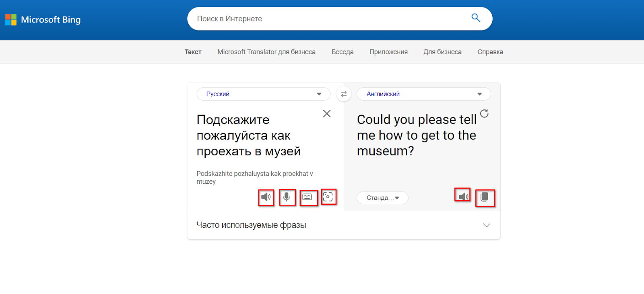Image resolution: width=644 pixels, height=294 pixels.
Task: Refresh the English translation
Action: [x=484, y=114]
